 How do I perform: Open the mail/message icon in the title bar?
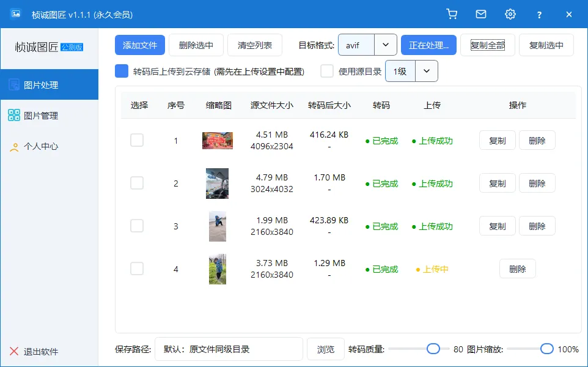481,13
